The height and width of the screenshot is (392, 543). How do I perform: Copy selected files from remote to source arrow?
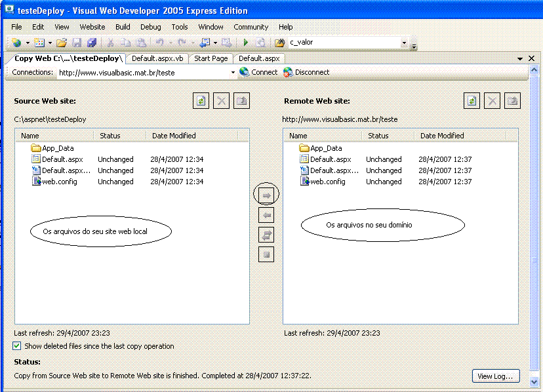[266, 215]
